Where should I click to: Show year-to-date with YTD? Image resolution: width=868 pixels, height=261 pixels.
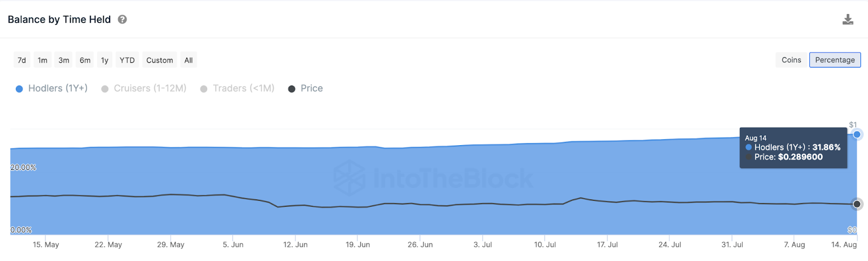127,60
